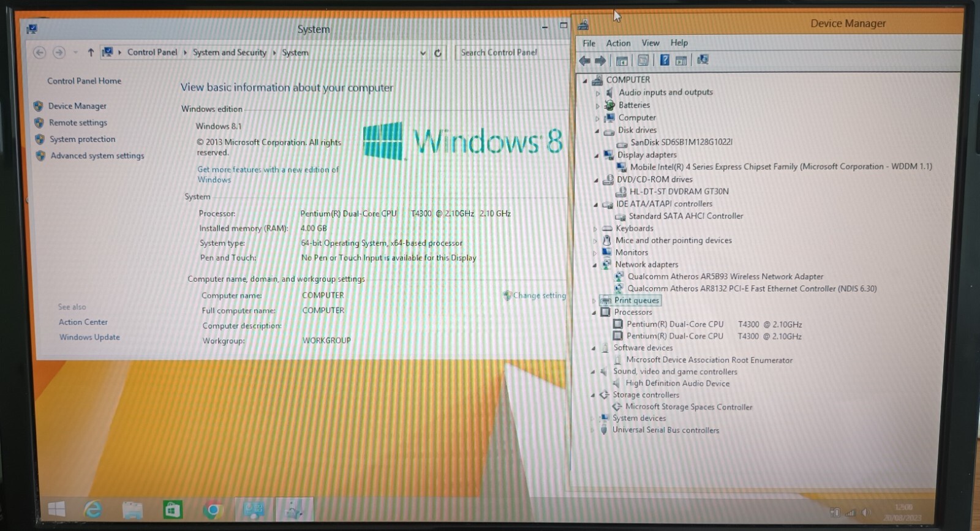980x531 pixels.
Task: Open File Explorer from the taskbar
Action: pos(132,510)
